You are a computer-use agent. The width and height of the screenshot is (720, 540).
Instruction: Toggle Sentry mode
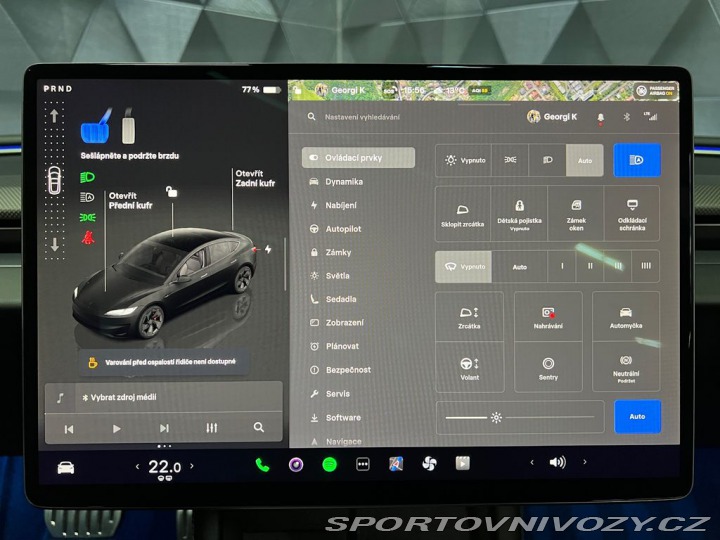(x=548, y=367)
